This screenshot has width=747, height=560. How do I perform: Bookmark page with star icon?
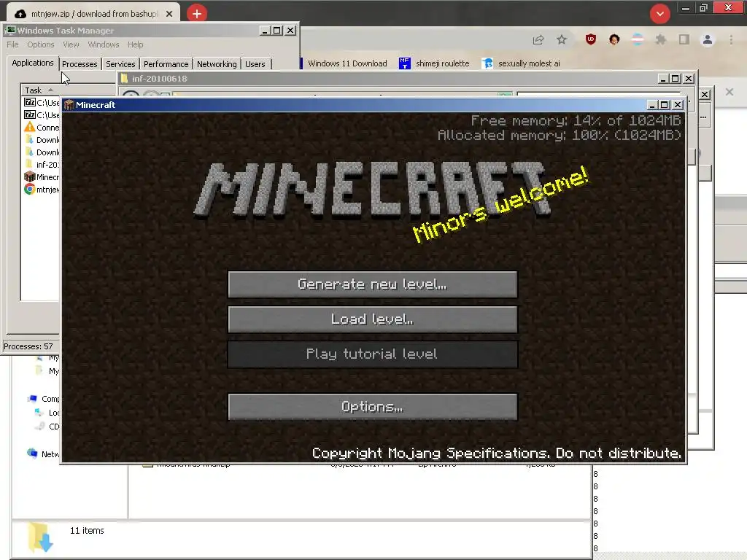[562, 39]
